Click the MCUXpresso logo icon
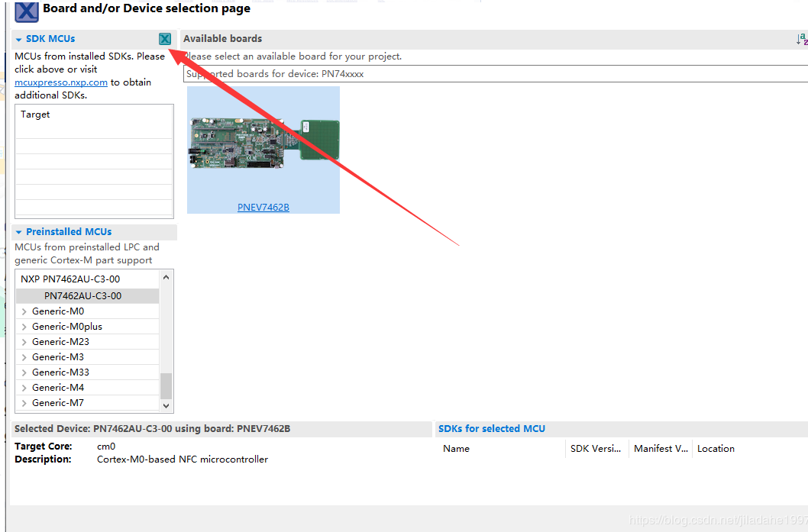The width and height of the screenshot is (808, 532). tap(27, 11)
